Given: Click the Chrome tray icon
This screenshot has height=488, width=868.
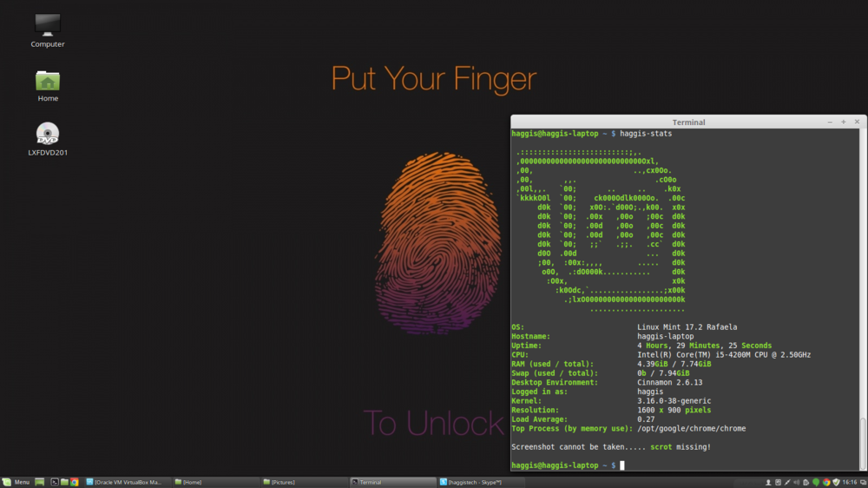Looking at the screenshot, I should [826, 483].
